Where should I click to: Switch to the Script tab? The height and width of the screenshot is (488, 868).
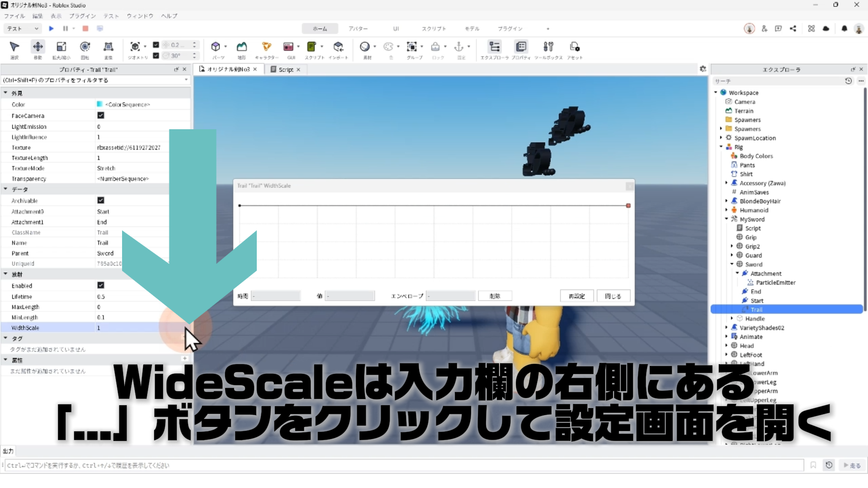285,69
